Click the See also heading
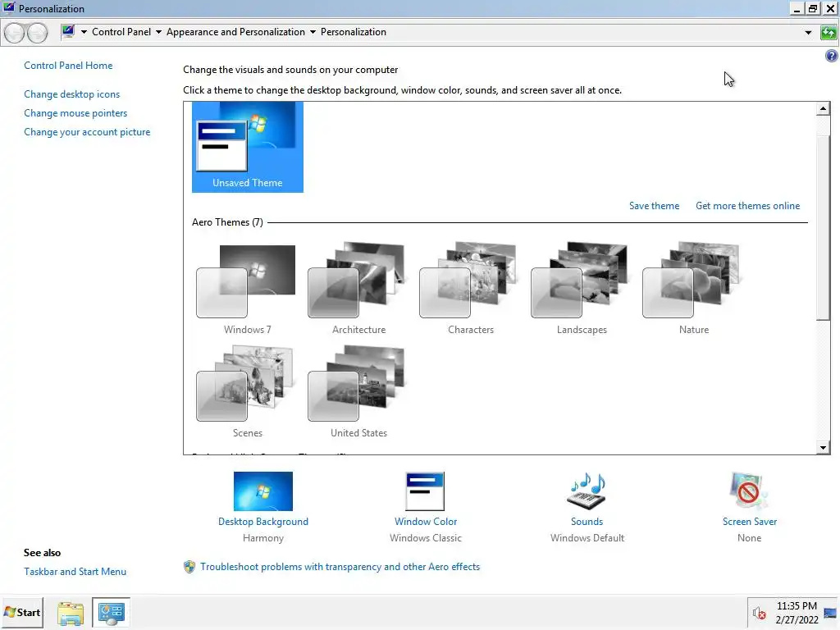 point(42,553)
